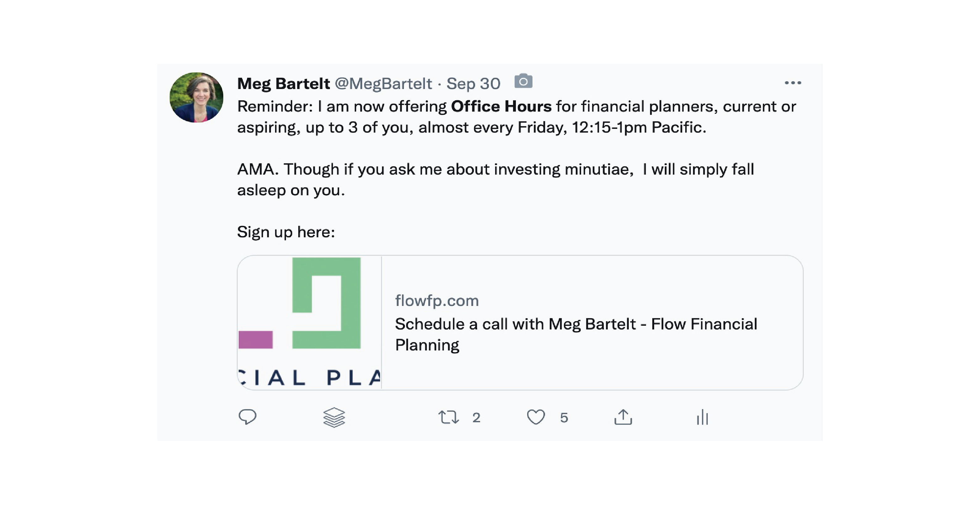Open share options via upload arrow icon

pyautogui.click(x=623, y=417)
